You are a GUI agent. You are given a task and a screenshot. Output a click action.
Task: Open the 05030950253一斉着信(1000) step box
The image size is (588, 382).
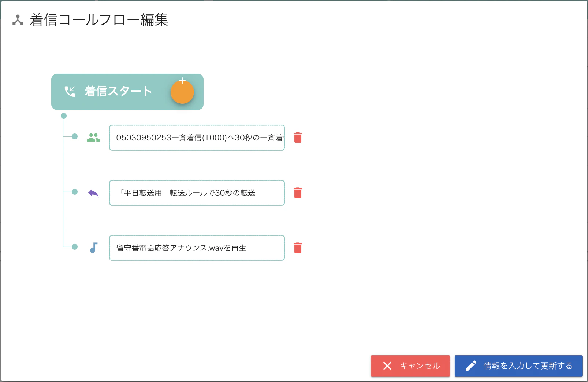click(x=197, y=137)
